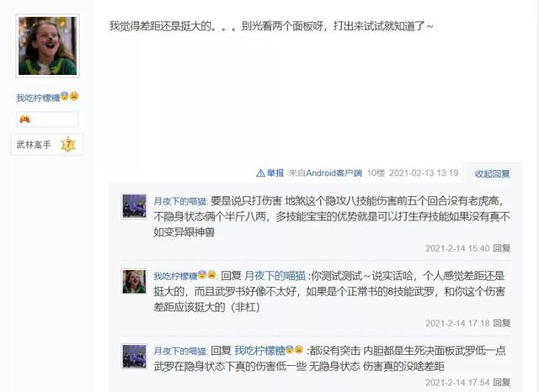Image resolution: width=539 pixels, height=392 pixels.
Task: Click the 来自Android客户端 link
Action: click(325, 173)
